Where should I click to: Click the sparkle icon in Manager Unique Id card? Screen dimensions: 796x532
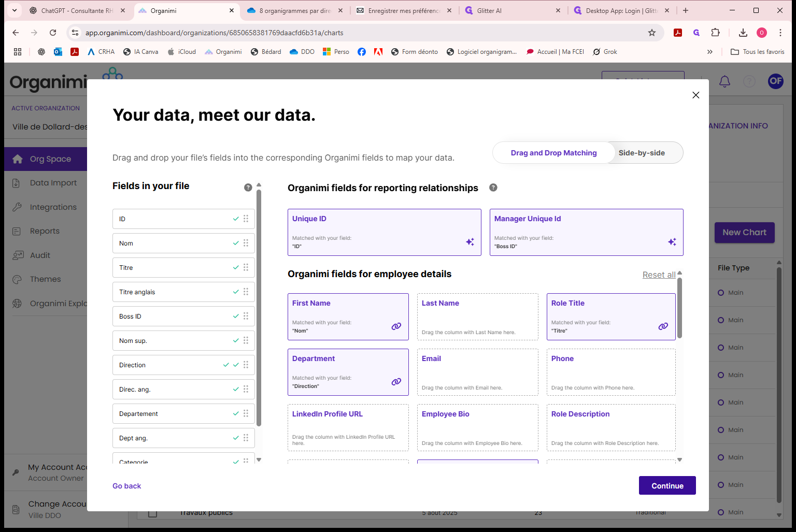672,242
